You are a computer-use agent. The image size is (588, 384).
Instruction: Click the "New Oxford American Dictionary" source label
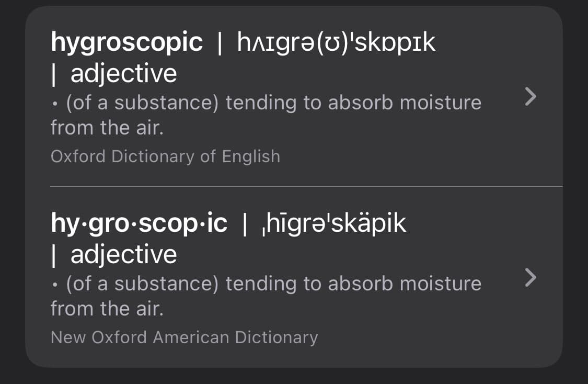(184, 337)
